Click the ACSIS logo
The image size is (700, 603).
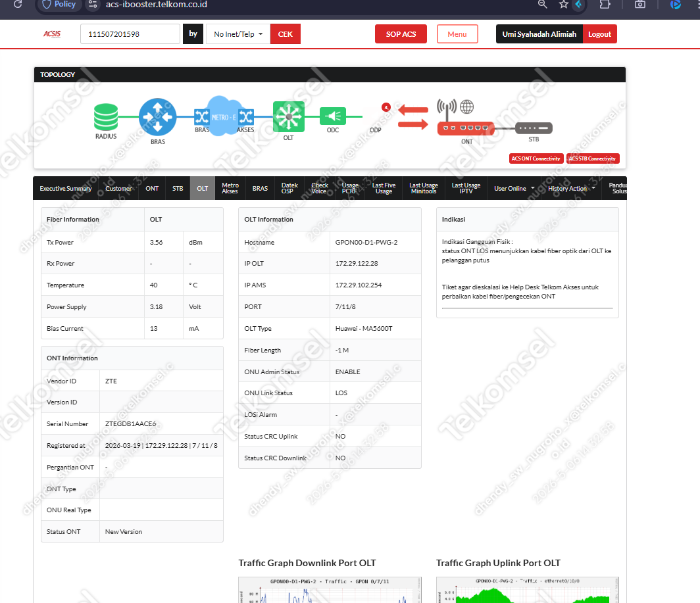point(52,34)
